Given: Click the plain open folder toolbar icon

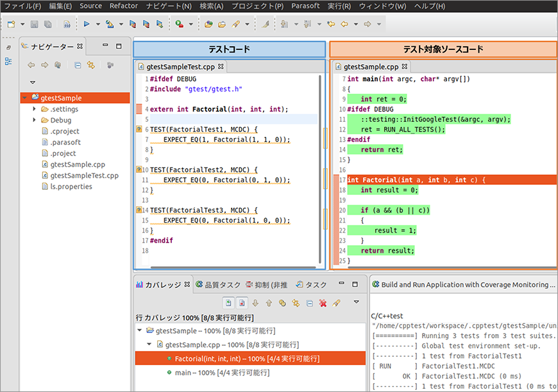Looking at the screenshot, I should click(x=222, y=24).
